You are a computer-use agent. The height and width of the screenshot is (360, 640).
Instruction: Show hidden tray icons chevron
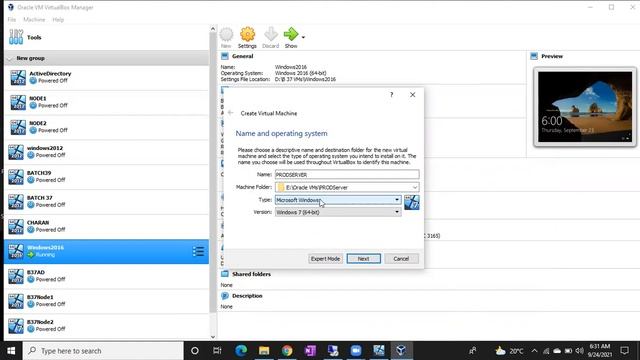pyautogui.click(x=534, y=351)
